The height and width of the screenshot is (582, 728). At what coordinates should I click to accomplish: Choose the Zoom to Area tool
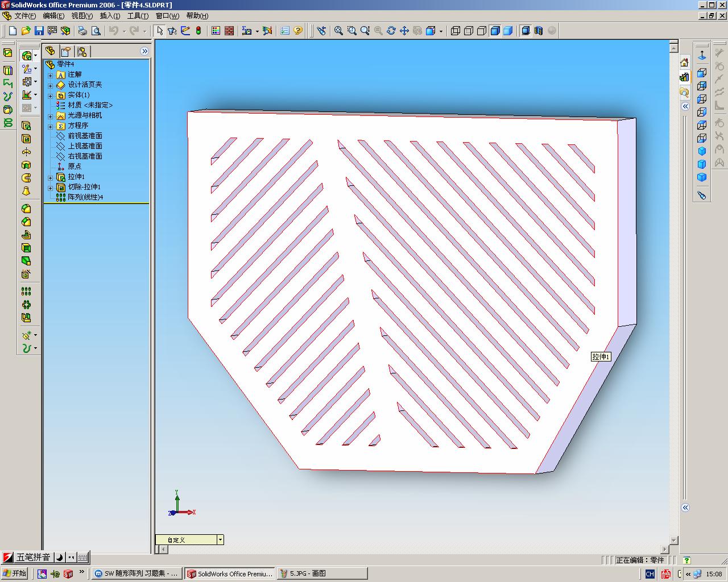pos(351,31)
